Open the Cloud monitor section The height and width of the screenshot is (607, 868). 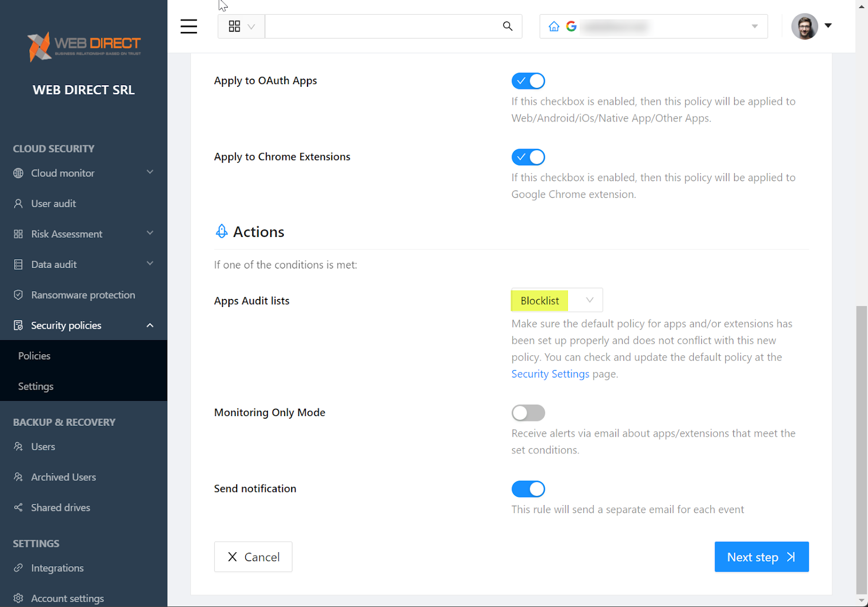click(61, 173)
